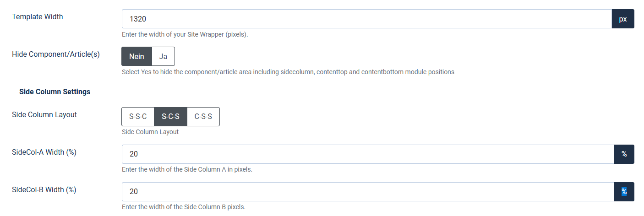This screenshot has height=216, width=644.
Task: Click the Hide Component help description
Action: click(288, 72)
